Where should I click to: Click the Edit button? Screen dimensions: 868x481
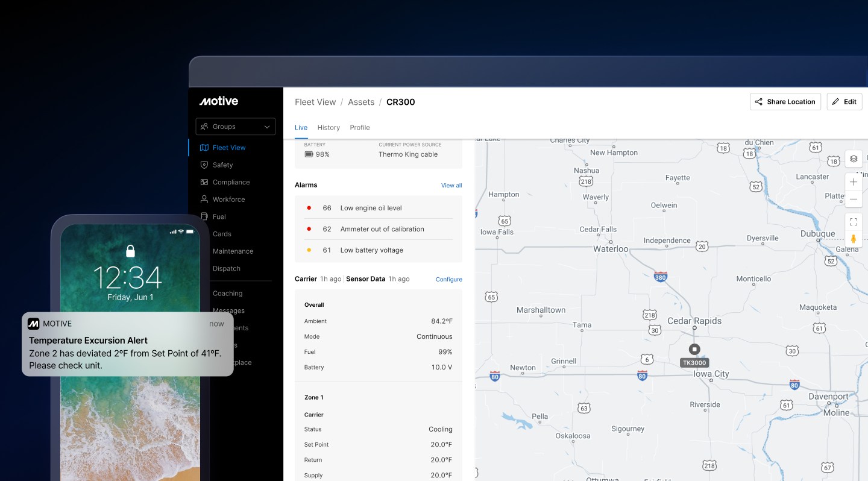[844, 102]
